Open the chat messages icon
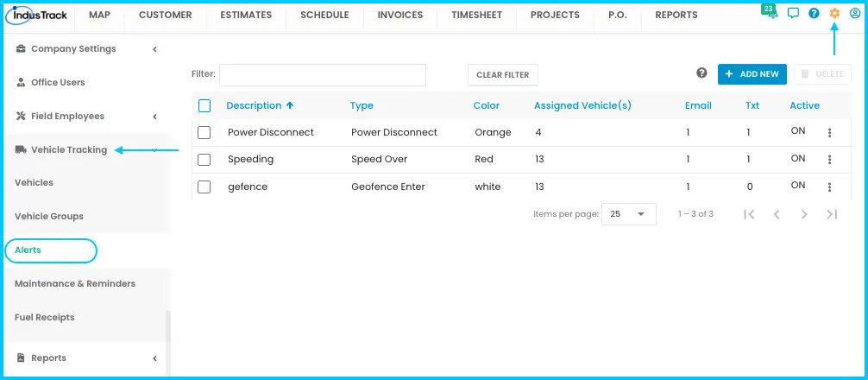Viewport: 868px width, 380px height. 793,13
